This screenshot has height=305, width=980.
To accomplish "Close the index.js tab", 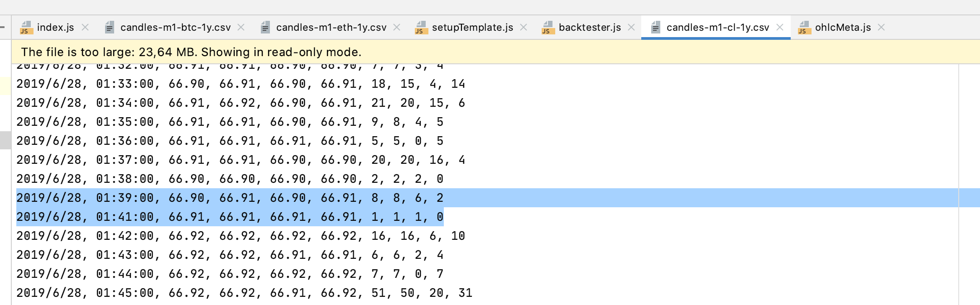I will pos(85,28).
